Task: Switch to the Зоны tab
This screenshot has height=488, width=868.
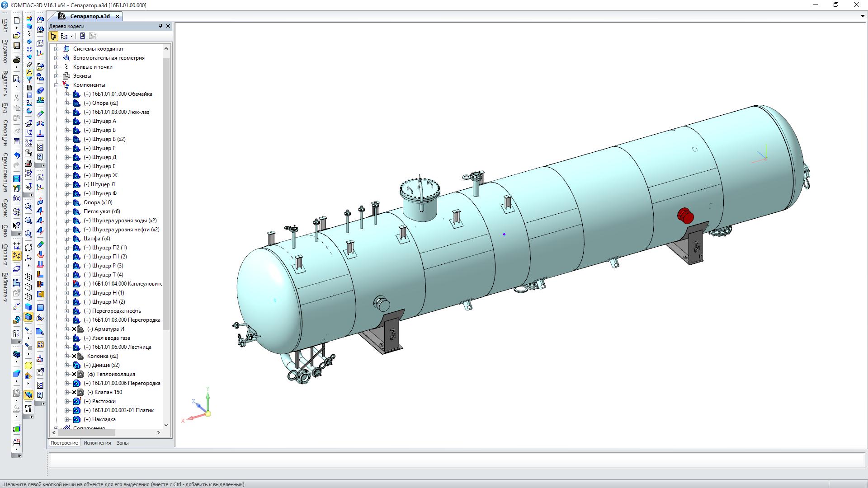Action: tap(123, 443)
